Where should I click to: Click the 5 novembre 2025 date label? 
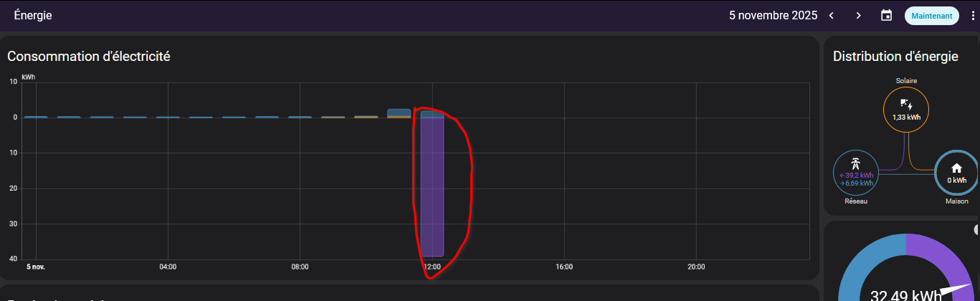(x=773, y=15)
